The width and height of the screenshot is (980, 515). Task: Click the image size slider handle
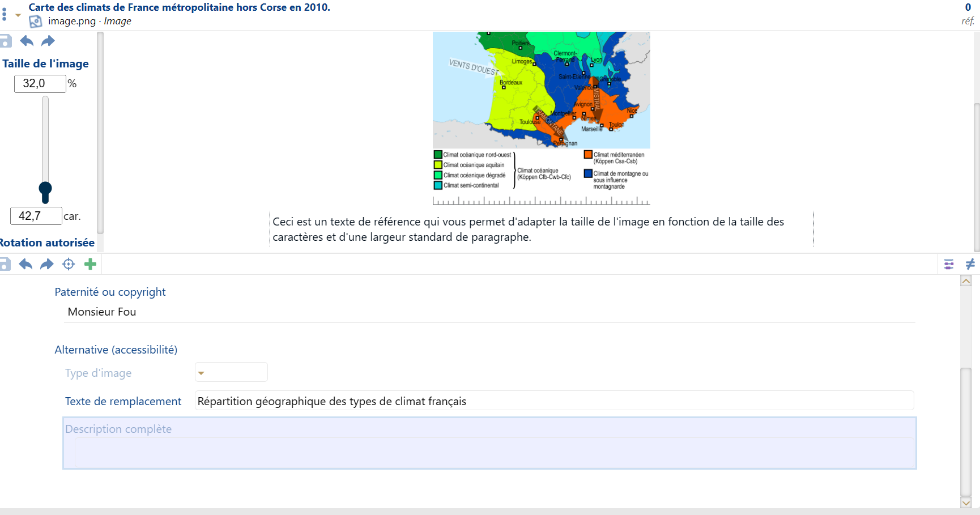45,192
